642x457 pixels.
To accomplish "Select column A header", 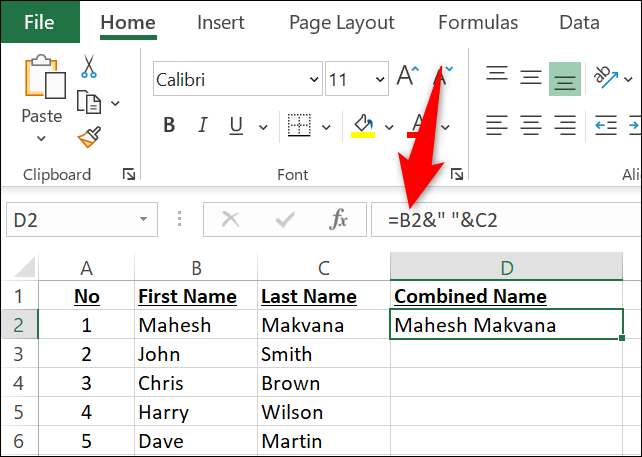I will [86, 267].
